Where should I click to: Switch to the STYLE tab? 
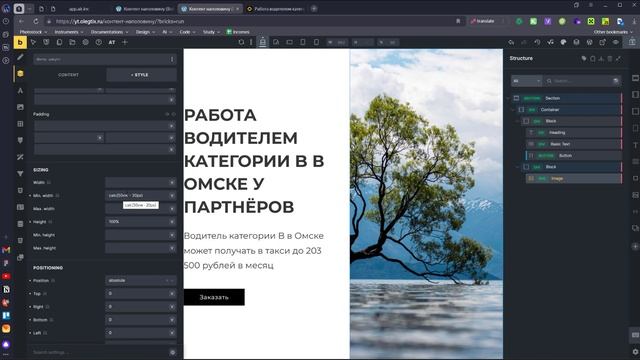141,75
